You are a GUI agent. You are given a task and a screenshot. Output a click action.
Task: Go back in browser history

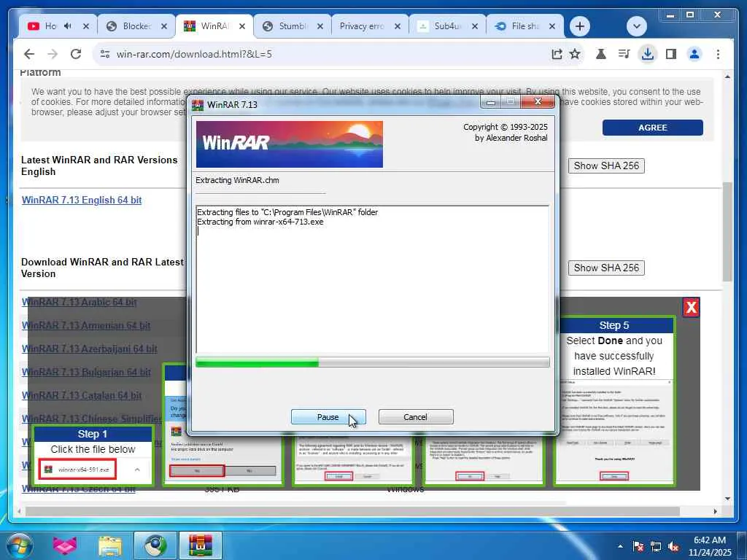(29, 54)
